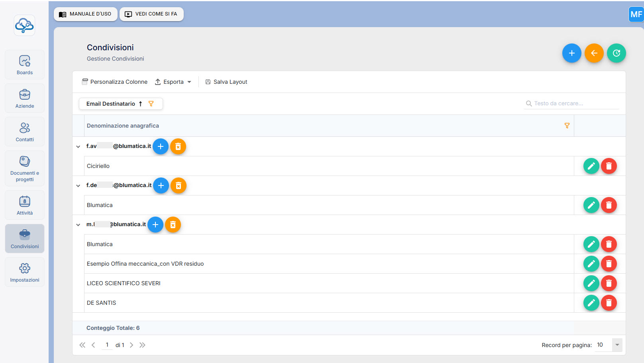This screenshot has width=644, height=363.
Task: Delete the DE SANTIS sharing row
Action: (x=609, y=303)
